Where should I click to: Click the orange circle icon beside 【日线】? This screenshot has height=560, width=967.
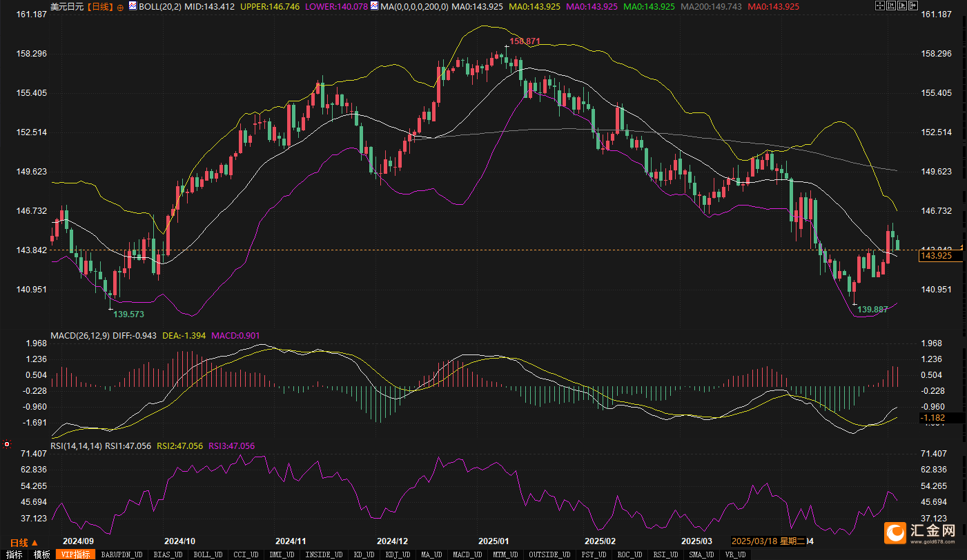pyautogui.click(x=121, y=6)
